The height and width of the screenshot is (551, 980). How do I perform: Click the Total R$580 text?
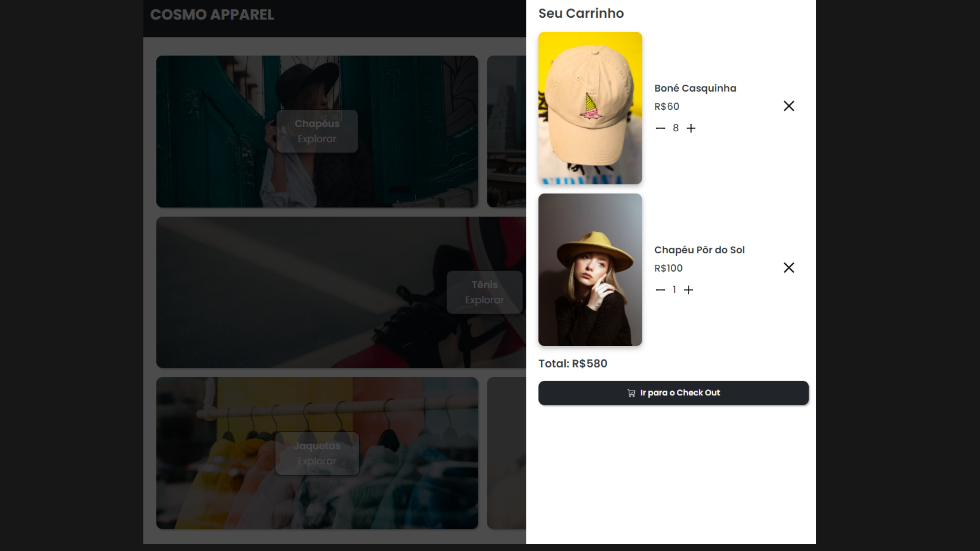click(573, 364)
